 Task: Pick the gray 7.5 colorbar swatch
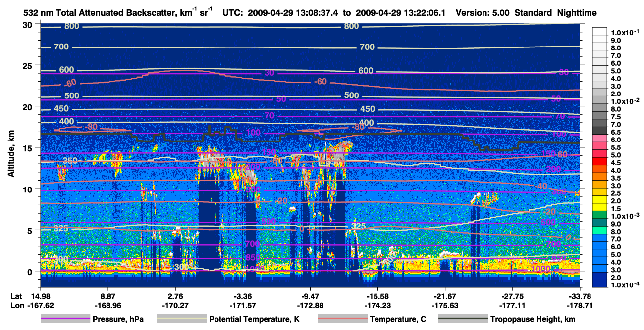coord(600,116)
